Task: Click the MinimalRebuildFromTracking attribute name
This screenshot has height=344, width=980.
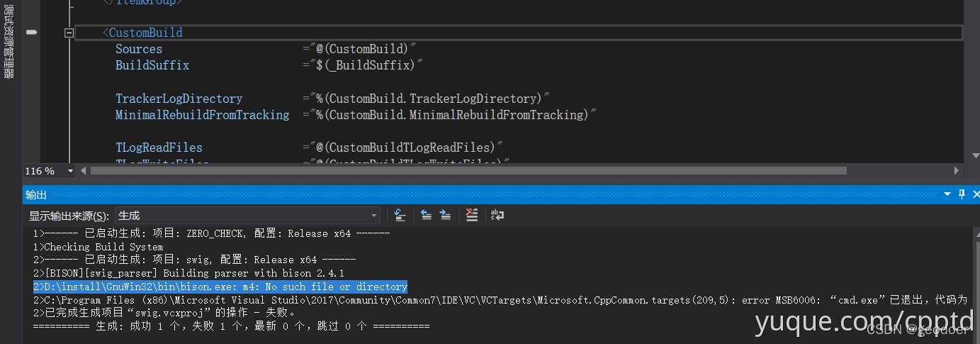Action: point(203,115)
